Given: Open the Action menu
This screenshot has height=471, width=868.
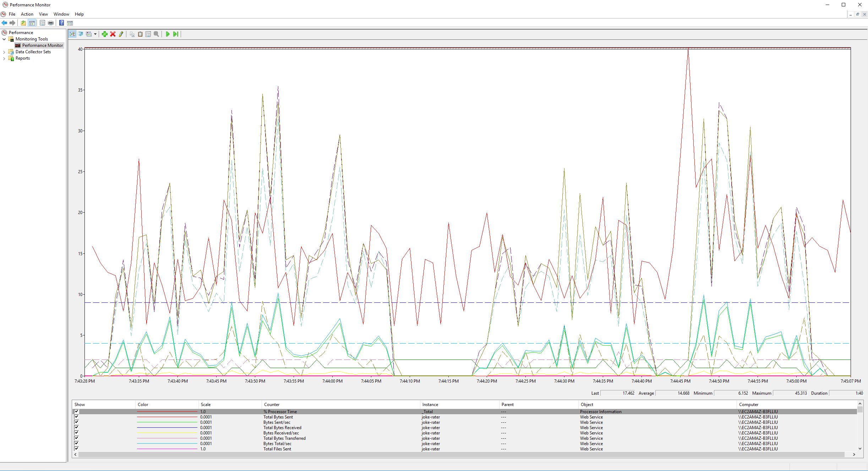Looking at the screenshot, I should coord(27,14).
